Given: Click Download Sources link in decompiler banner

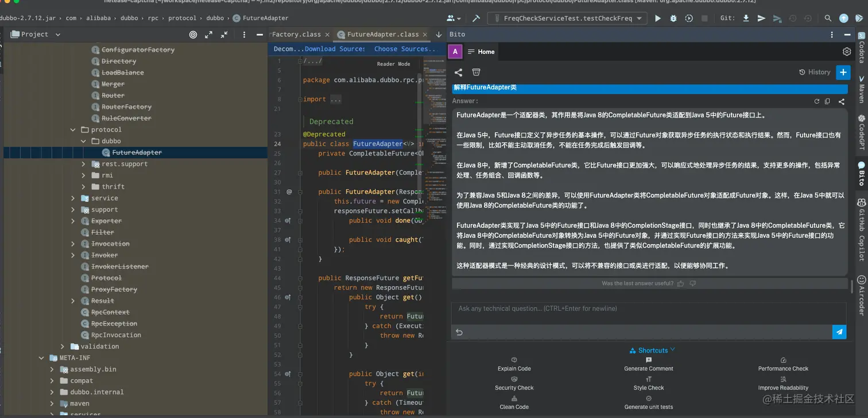Looking at the screenshot, I should [335, 49].
